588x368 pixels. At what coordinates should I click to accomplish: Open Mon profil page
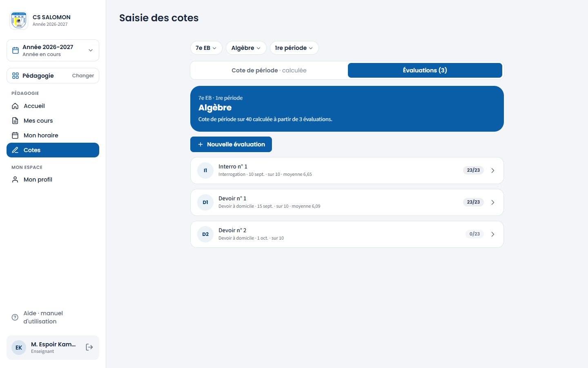click(53, 180)
